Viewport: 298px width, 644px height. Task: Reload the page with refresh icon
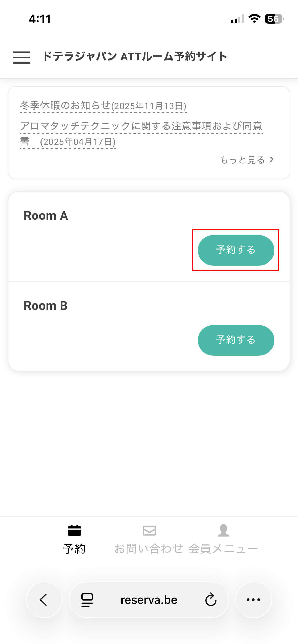(x=211, y=600)
